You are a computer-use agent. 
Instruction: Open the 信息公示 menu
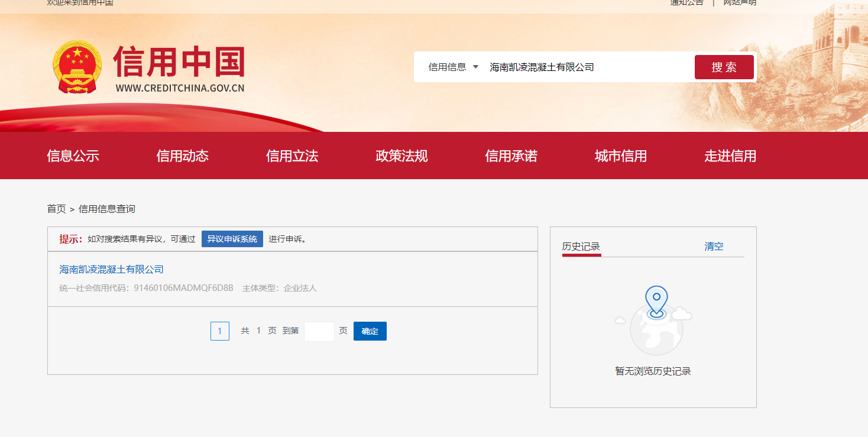tap(73, 156)
